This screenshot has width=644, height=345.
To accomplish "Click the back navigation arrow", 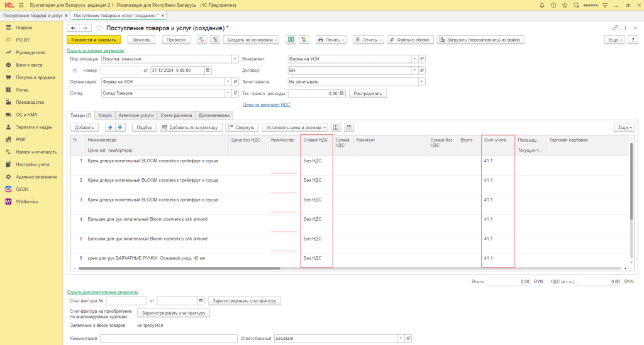I will pos(73,28).
